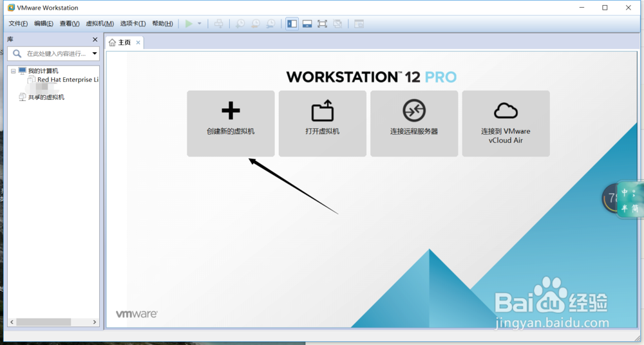
Task: Open the 帮助(H) menu
Action: (x=162, y=24)
